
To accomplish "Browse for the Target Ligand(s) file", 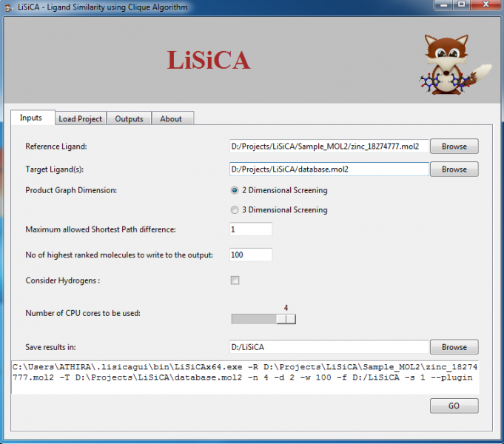I will pyautogui.click(x=454, y=169).
